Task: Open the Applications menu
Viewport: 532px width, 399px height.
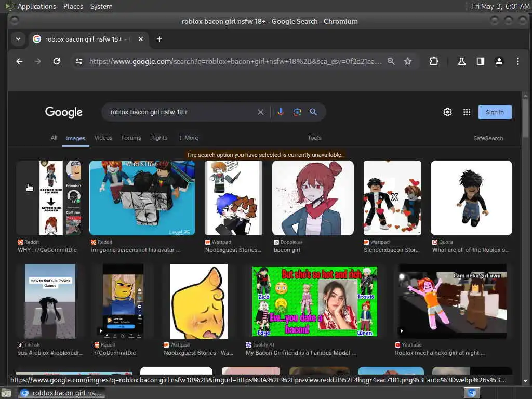Action: pyautogui.click(x=37, y=6)
